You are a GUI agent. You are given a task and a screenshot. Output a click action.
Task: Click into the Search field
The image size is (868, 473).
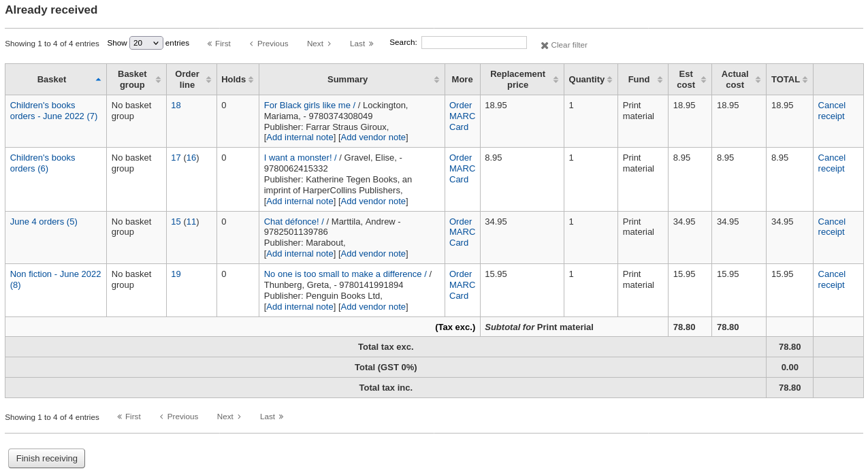click(x=474, y=42)
